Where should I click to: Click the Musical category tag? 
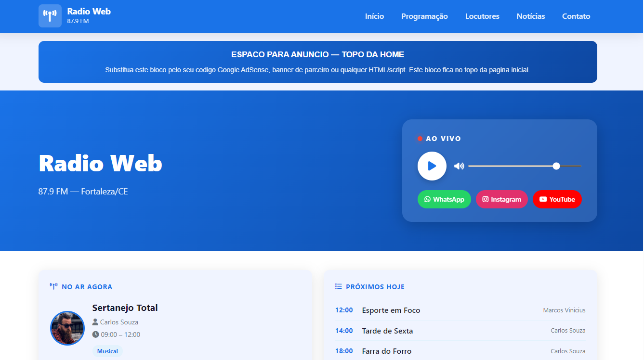(x=107, y=351)
